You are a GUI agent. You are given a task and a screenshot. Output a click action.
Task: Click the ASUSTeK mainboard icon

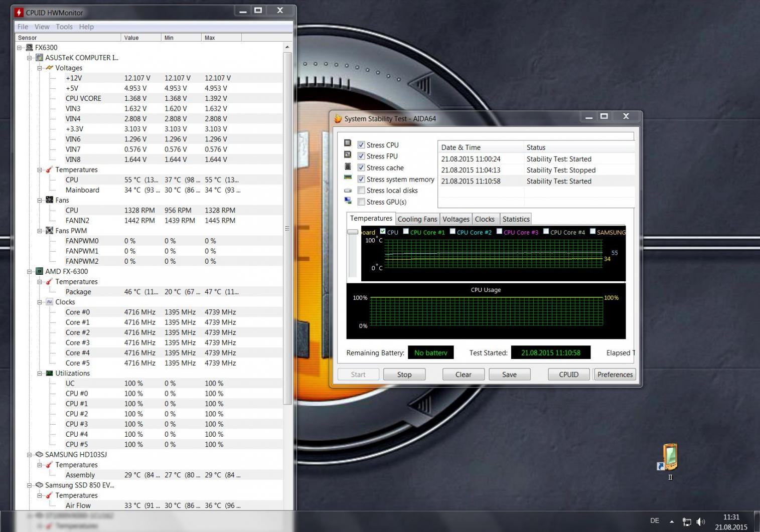40,58
